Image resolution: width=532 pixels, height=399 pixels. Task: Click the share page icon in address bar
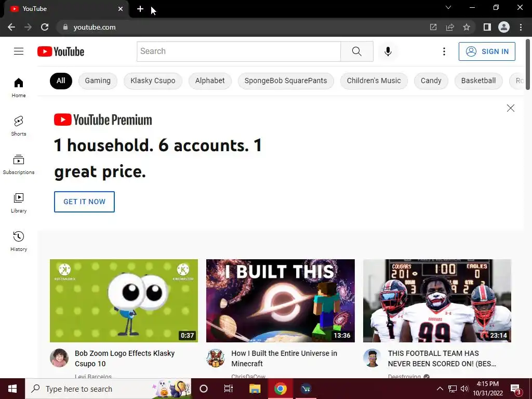(x=450, y=27)
